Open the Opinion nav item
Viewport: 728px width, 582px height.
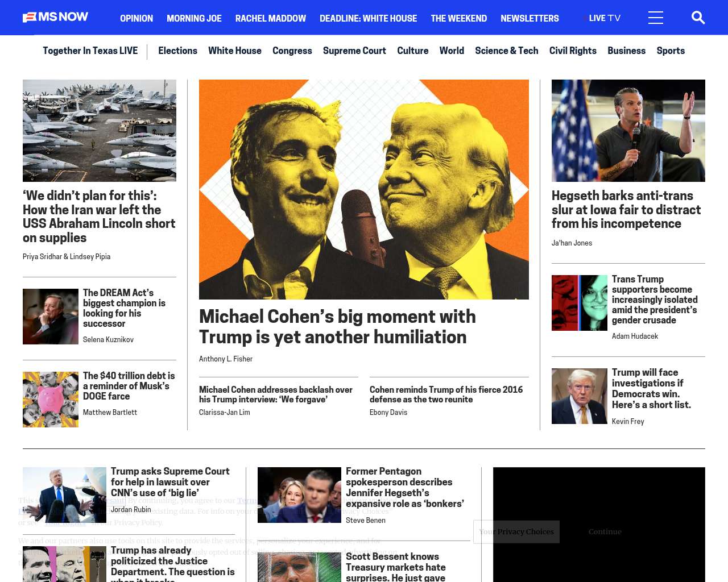coord(136,18)
